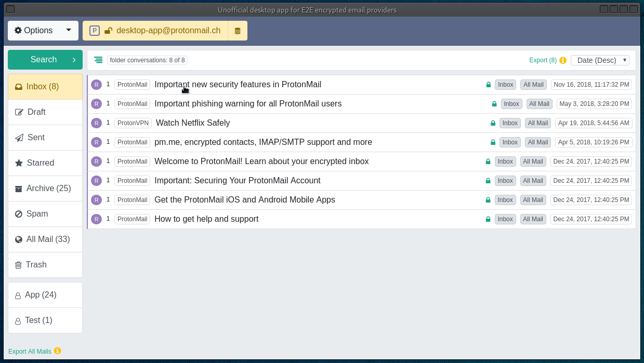Click the unlocked padlock icon beside account name
Image resolution: width=644 pixels, height=363 pixels.
108,31
